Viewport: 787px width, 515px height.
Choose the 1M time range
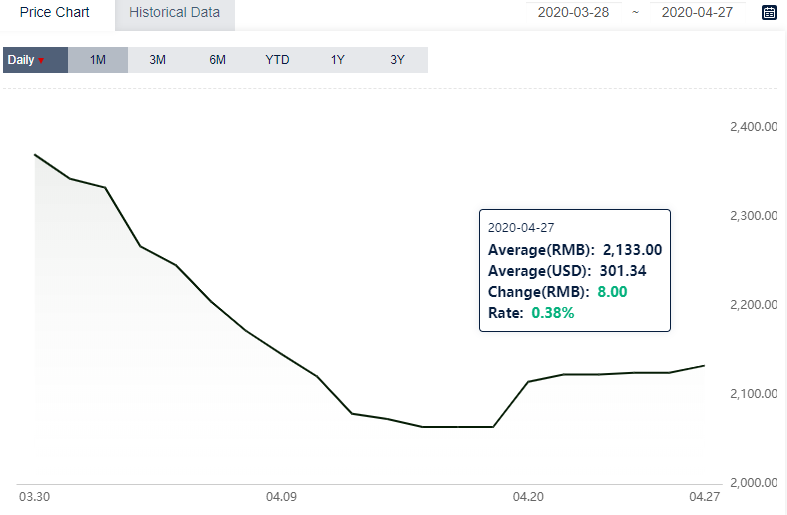click(x=98, y=60)
